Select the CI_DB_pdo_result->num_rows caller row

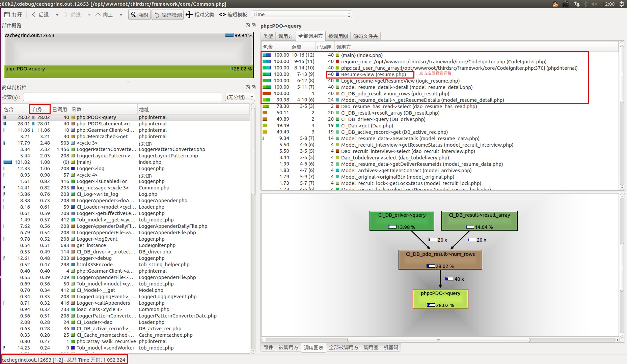(439, 94)
